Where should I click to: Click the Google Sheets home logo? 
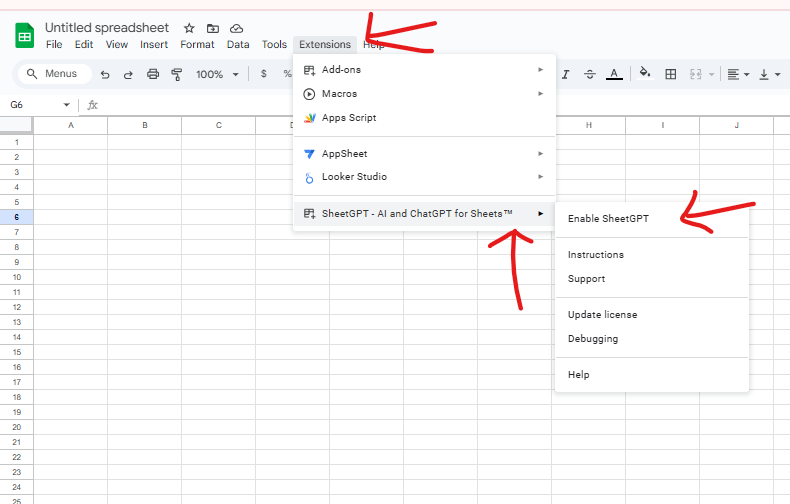[x=24, y=36]
